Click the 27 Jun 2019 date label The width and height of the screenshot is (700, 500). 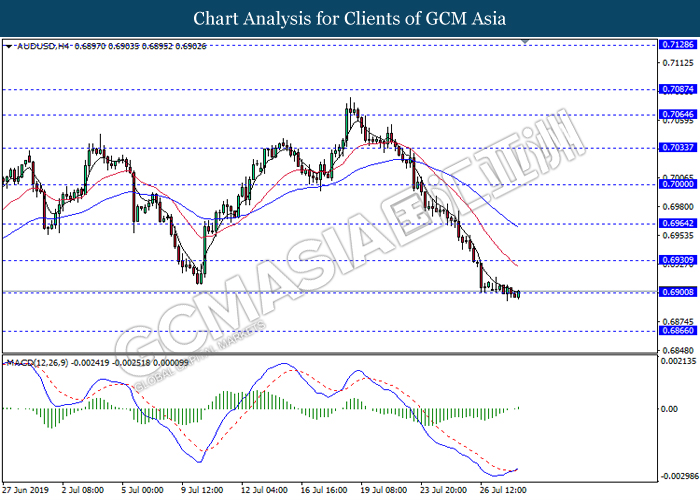(25, 490)
